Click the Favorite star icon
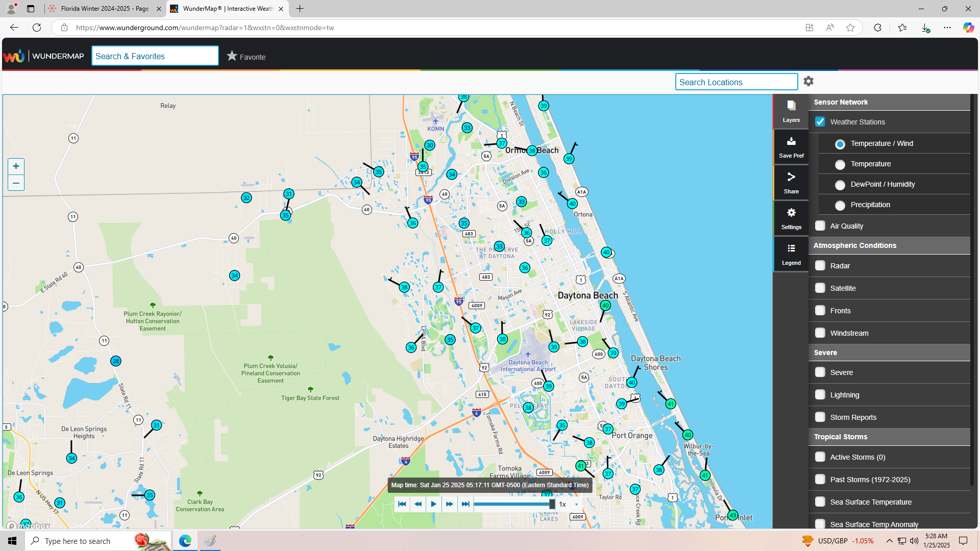Image resolution: width=980 pixels, height=551 pixels. click(232, 56)
